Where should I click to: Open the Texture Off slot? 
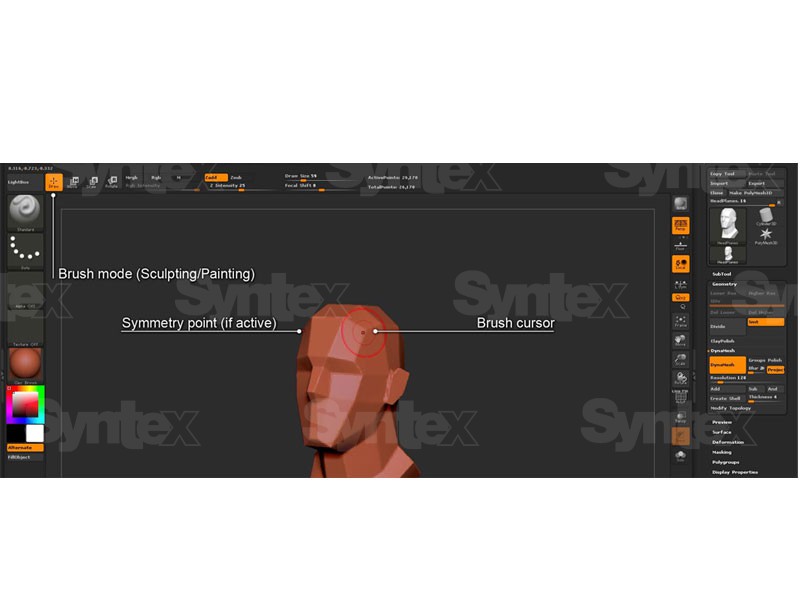tap(25, 329)
